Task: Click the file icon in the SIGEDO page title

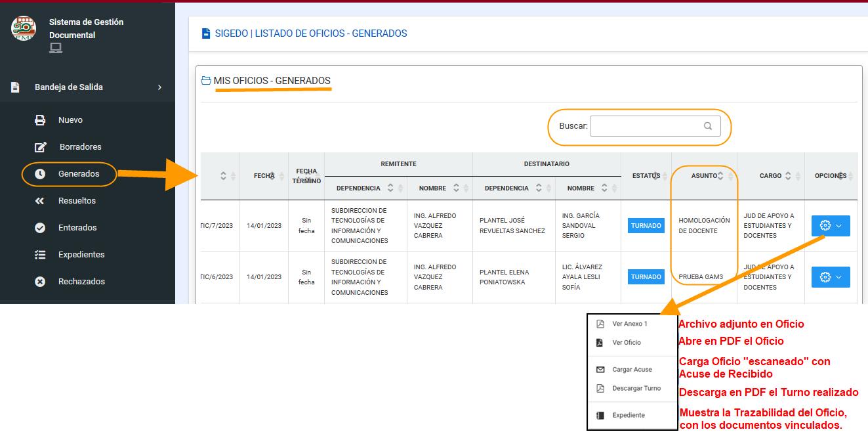Action: [x=206, y=33]
